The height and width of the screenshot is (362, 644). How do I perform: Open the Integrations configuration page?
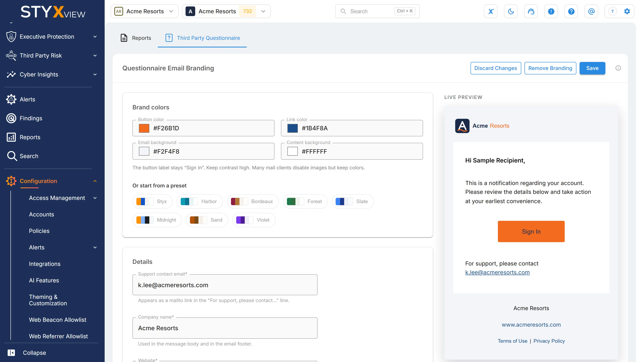[x=44, y=264]
